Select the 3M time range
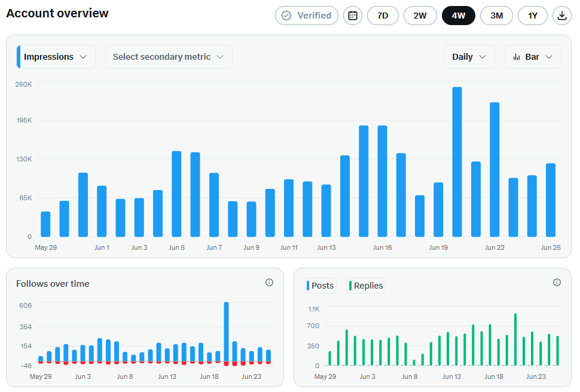The height and width of the screenshot is (392, 580). point(497,16)
